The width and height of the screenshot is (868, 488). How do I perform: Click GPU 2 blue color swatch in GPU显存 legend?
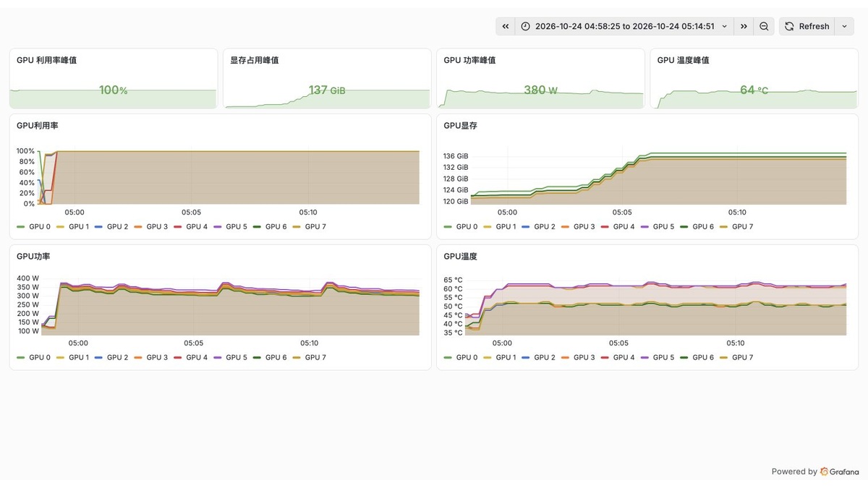point(527,226)
